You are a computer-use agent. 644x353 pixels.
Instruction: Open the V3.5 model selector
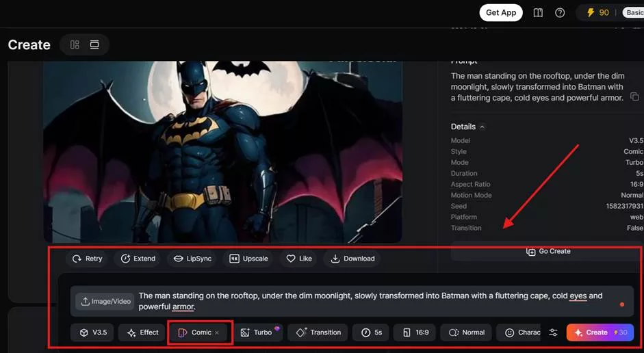click(x=93, y=332)
